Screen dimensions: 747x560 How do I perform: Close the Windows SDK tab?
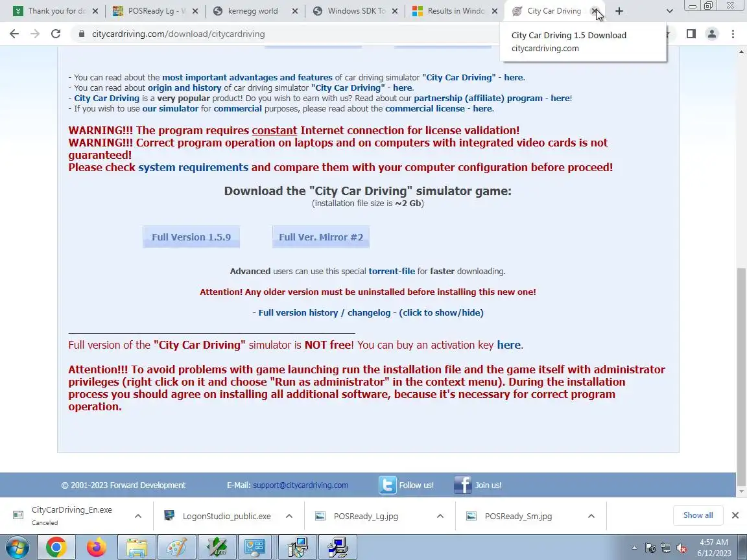click(395, 11)
